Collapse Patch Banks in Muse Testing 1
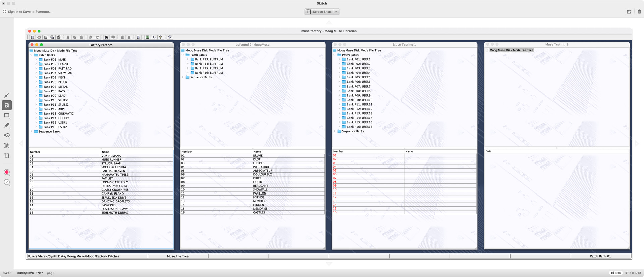 pyautogui.click(x=334, y=55)
